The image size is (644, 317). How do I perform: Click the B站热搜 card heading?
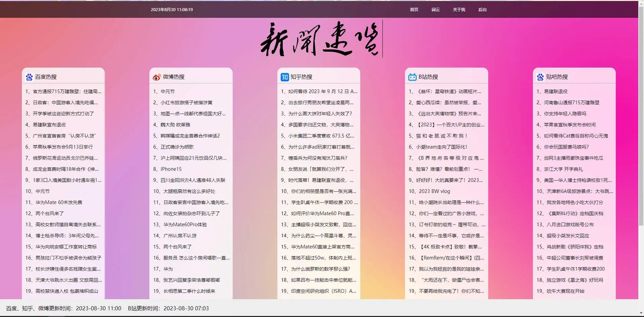click(x=428, y=77)
